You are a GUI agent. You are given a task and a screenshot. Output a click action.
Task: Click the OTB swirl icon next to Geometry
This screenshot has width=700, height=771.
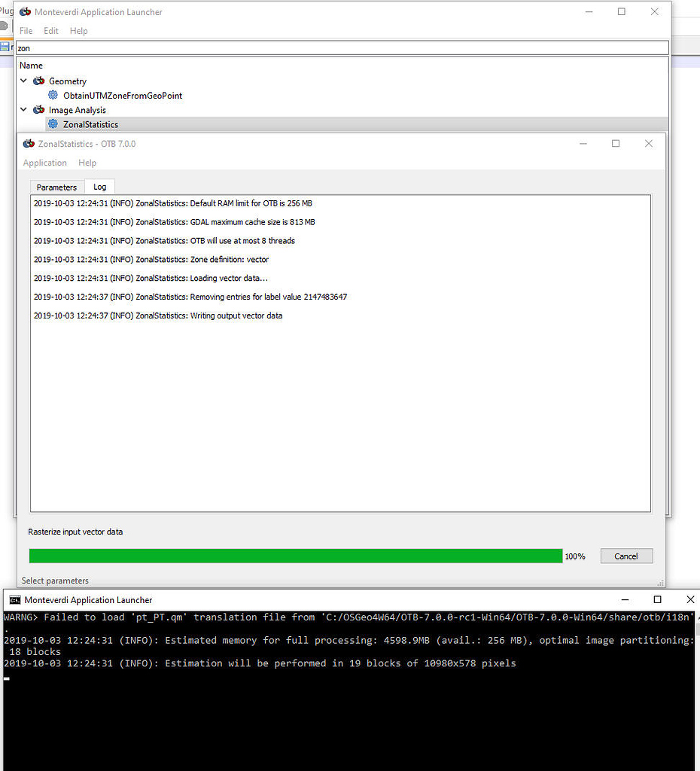(x=38, y=81)
